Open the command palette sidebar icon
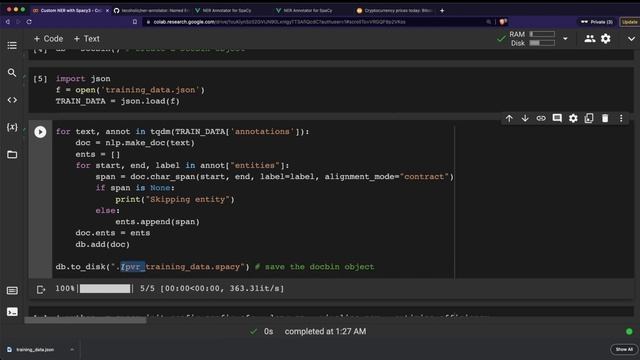 12,291
